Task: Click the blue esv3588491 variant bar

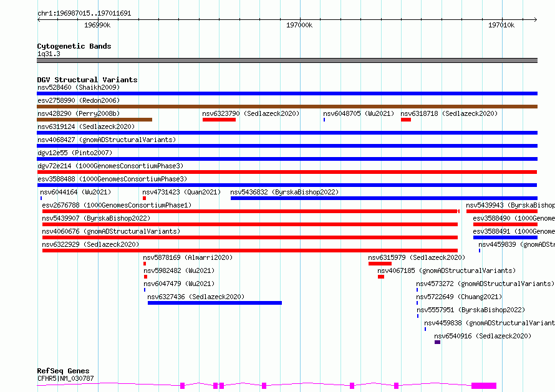Action: click(506, 237)
